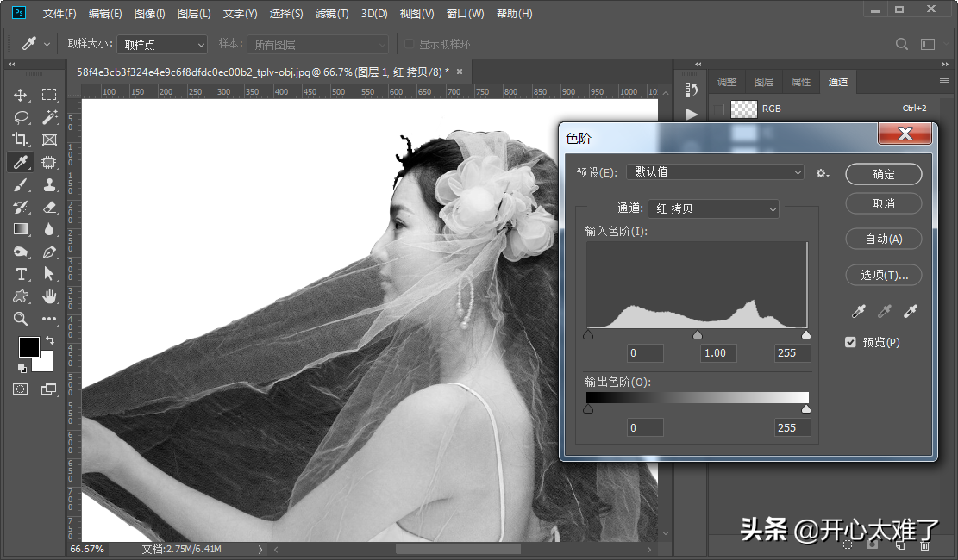
Task: Uncheck the 预览(P) preview checkbox
Action: 851,342
